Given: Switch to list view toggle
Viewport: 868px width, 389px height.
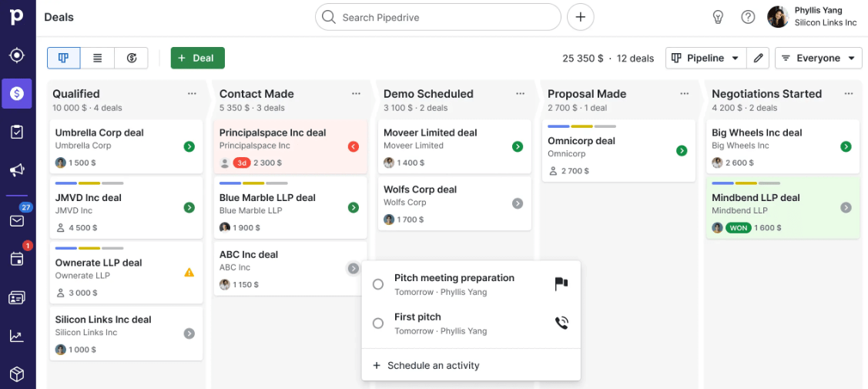Looking at the screenshot, I should tap(98, 58).
